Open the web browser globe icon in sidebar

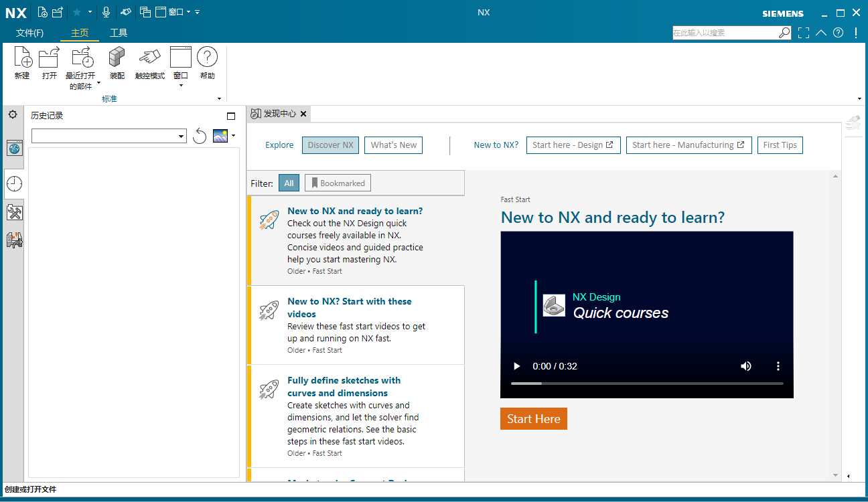click(x=14, y=148)
